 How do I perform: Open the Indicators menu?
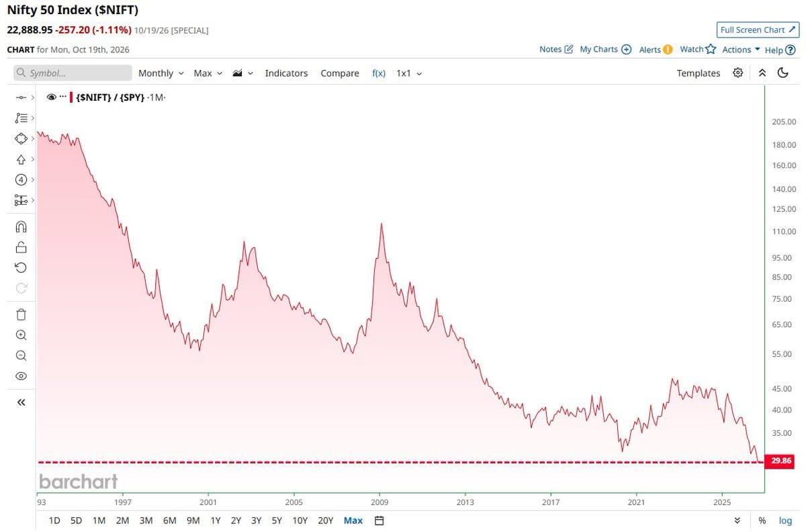click(x=286, y=73)
